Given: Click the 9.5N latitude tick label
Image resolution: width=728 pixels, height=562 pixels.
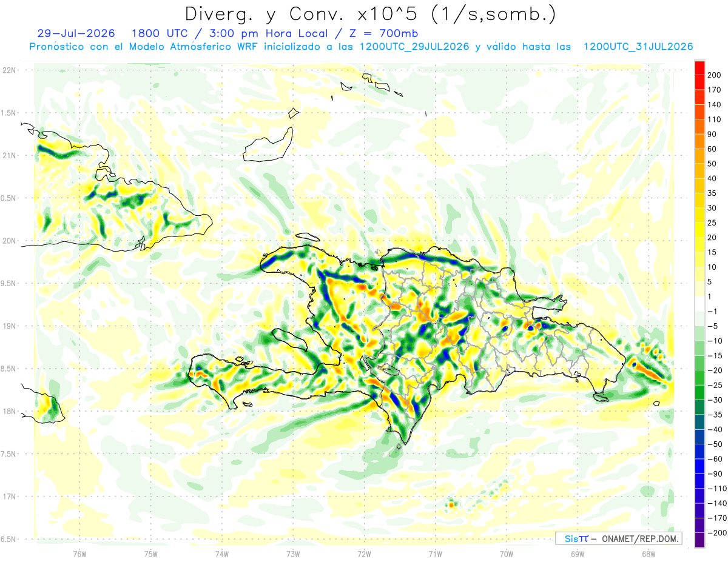Looking at the screenshot, I should [8, 283].
